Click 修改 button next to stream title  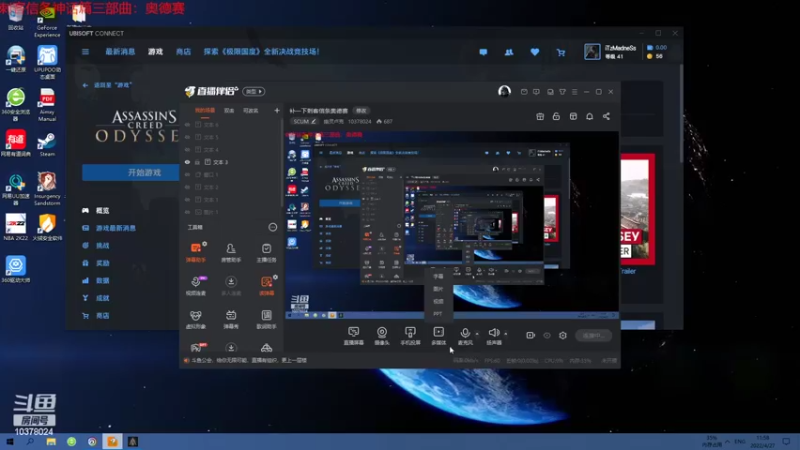click(x=361, y=111)
